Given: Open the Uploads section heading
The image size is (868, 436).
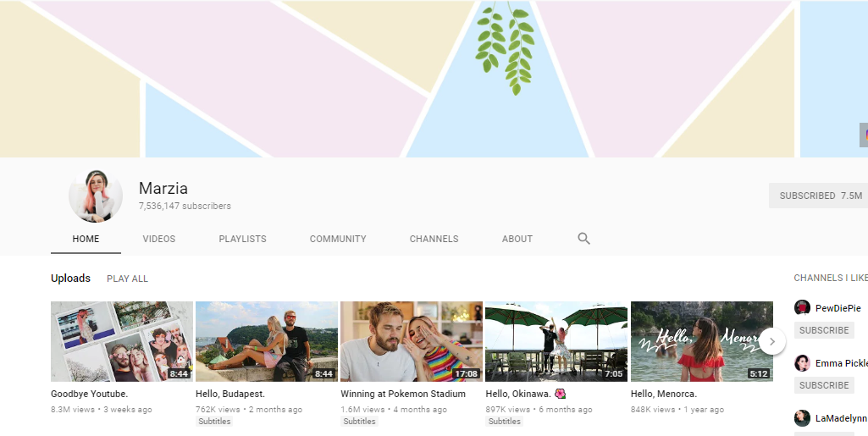Looking at the screenshot, I should pos(70,279).
